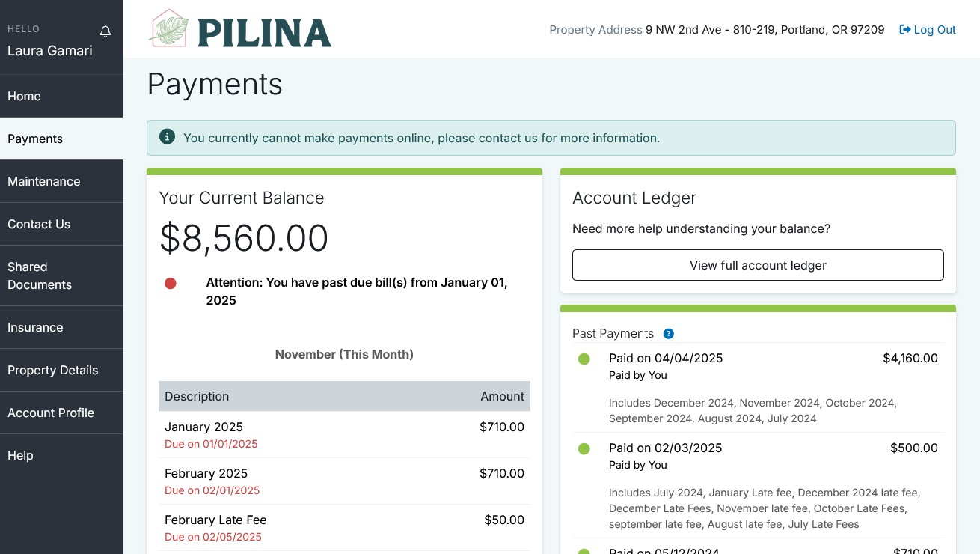The image size is (980, 554).
Task: Click the red past due status dot
Action: [171, 283]
